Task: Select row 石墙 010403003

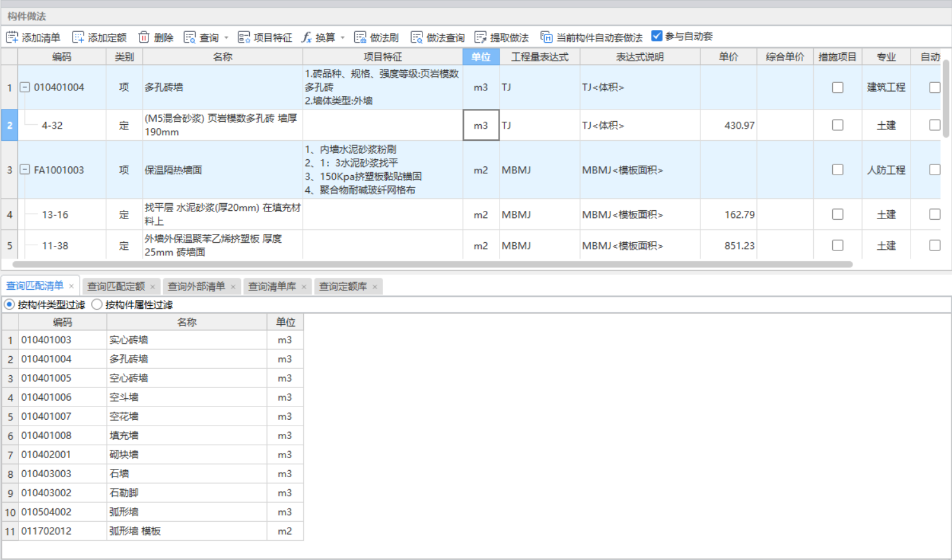Action: [153, 474]
